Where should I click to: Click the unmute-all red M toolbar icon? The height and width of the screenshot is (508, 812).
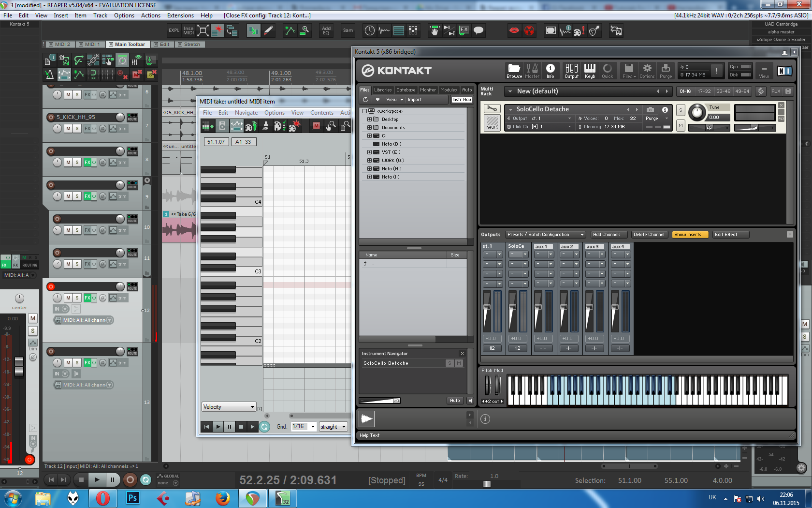tap(137, 74)
